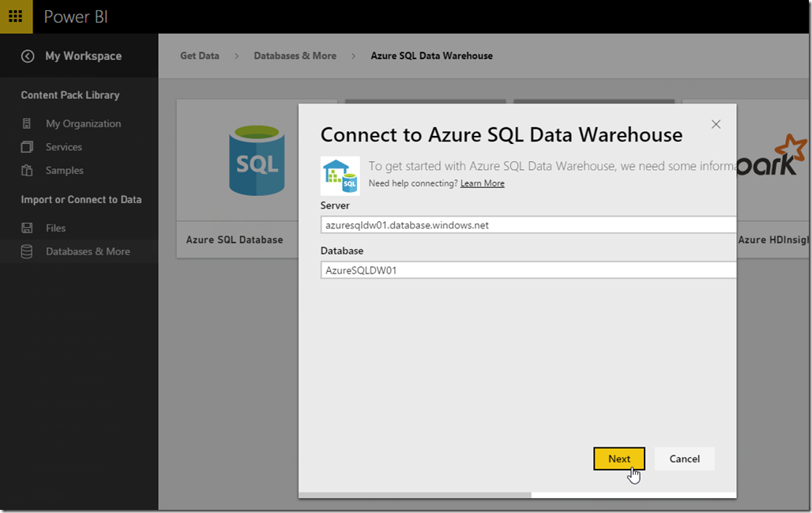Go to Get Data breadcrumb
Image resolution: width=812 pixels, height=513 pixels.
click(199, 55)
